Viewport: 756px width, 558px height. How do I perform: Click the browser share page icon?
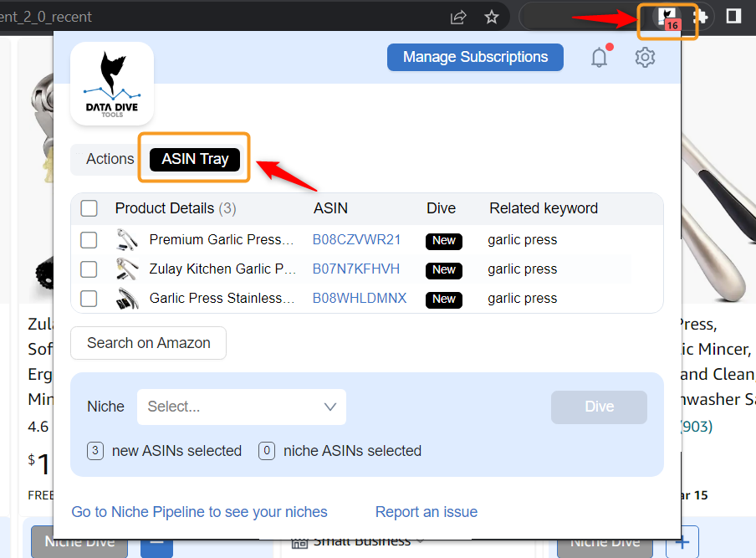[x=458, y=17]
